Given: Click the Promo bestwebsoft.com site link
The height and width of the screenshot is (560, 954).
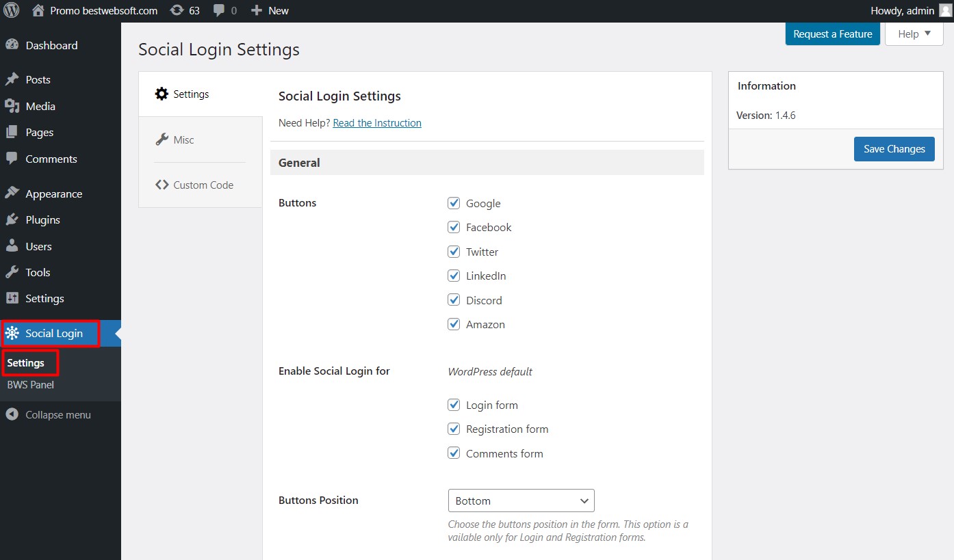Looking at the screenshot, I should 104,10.
